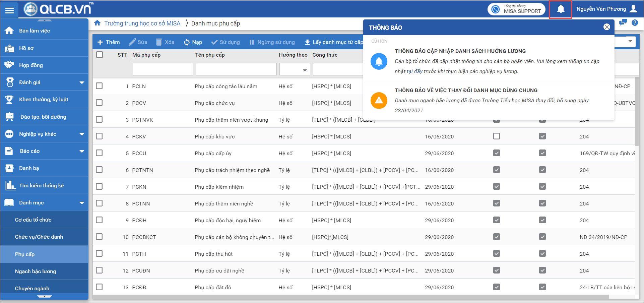Screen dimensions: 644x303
Task: Click the MISA Support hotline button
Action: pos(516,9)
